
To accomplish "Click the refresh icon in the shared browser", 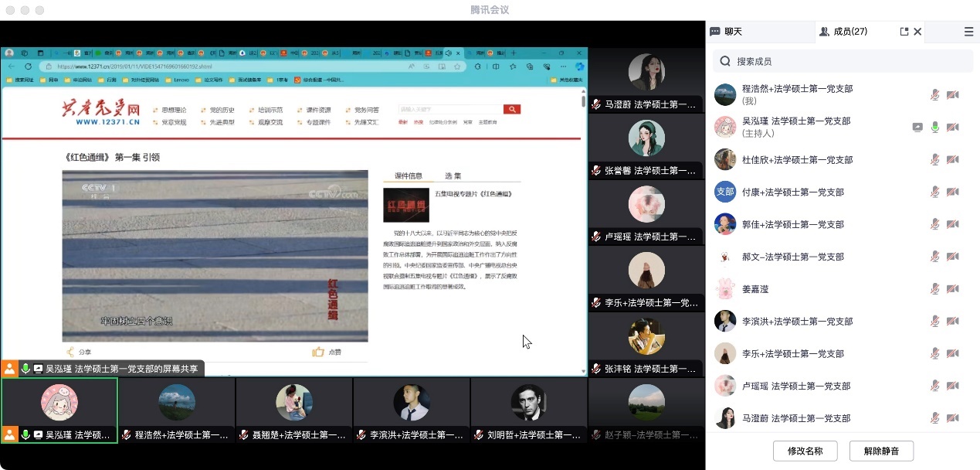I will point(28,66).
